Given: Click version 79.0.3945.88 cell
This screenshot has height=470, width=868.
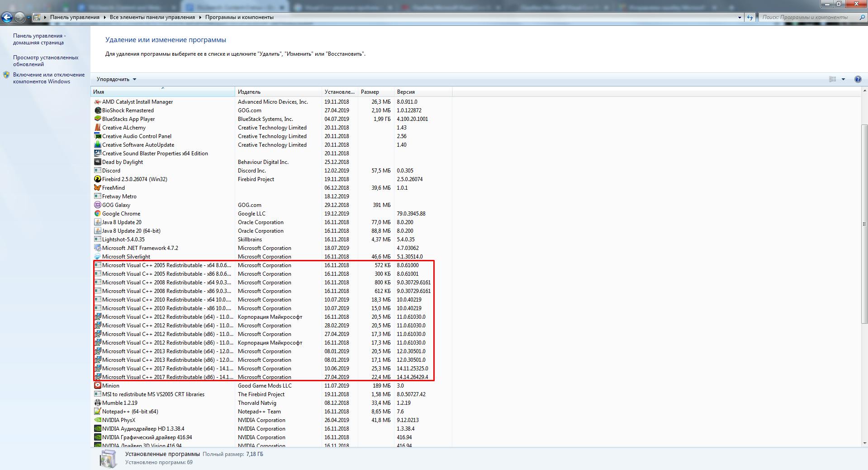Looking at the screenshot, I should (411, 214).
